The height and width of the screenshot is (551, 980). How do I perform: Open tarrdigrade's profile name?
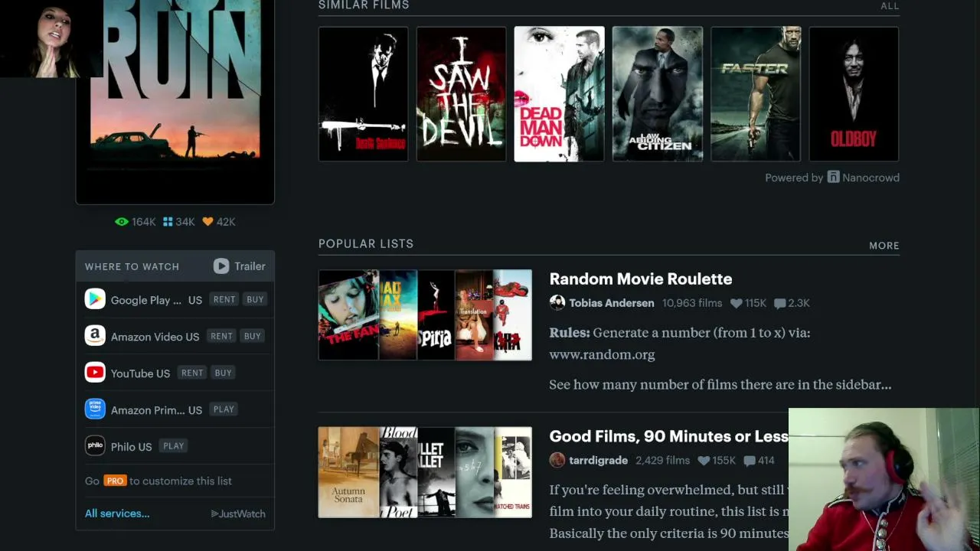pyautogui.click(x=599, y=461)
